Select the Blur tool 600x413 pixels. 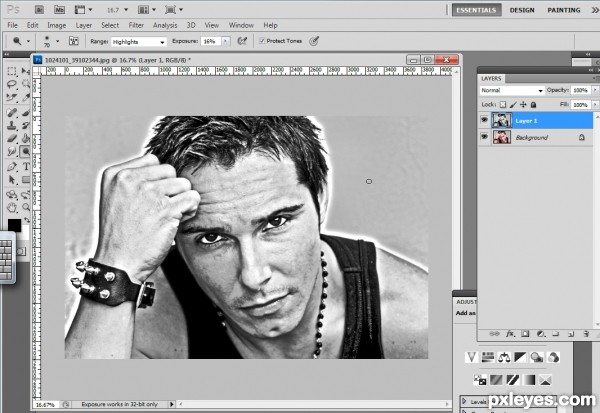[12, 151]
